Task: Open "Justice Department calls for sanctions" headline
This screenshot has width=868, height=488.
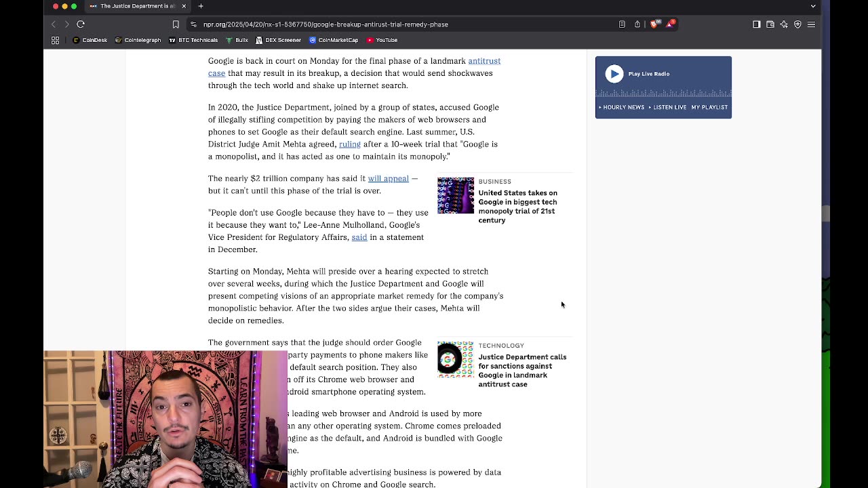Action: 522,371
